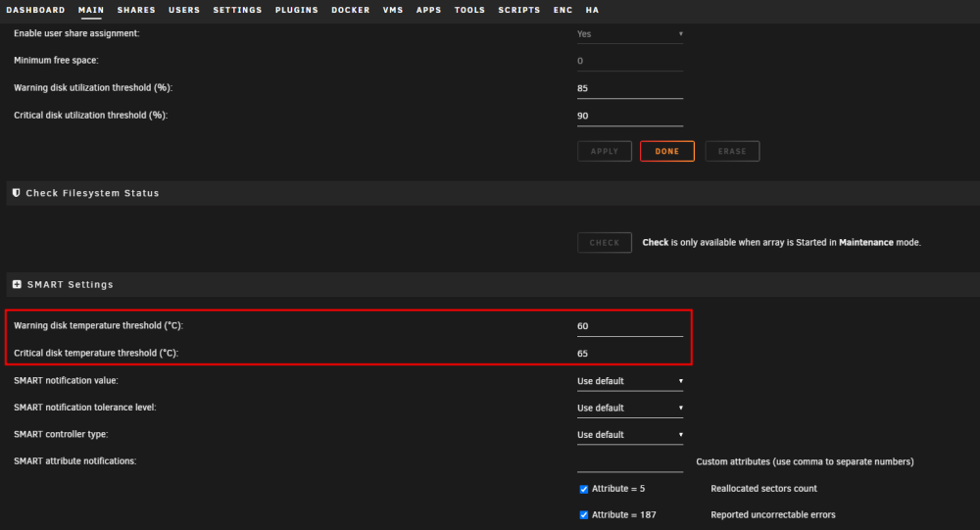Screen dimensions: 980x530
Task: Uncheck the Attribute = 187 checkbox
Action: tap(584, 515)
